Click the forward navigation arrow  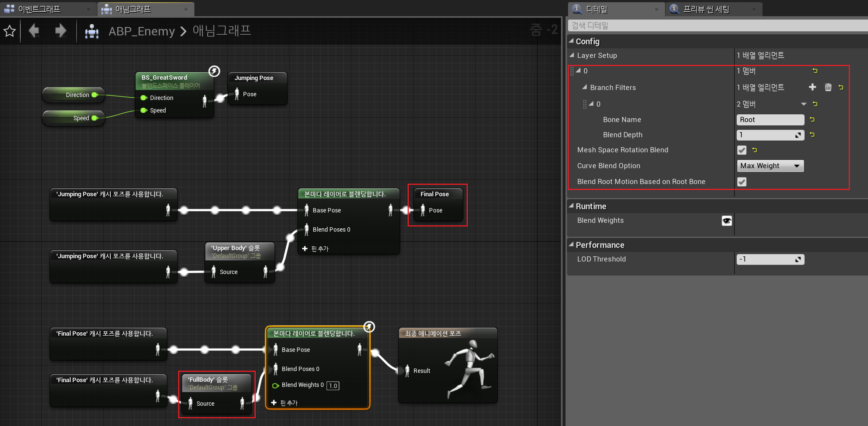click(x=60, y=31)
